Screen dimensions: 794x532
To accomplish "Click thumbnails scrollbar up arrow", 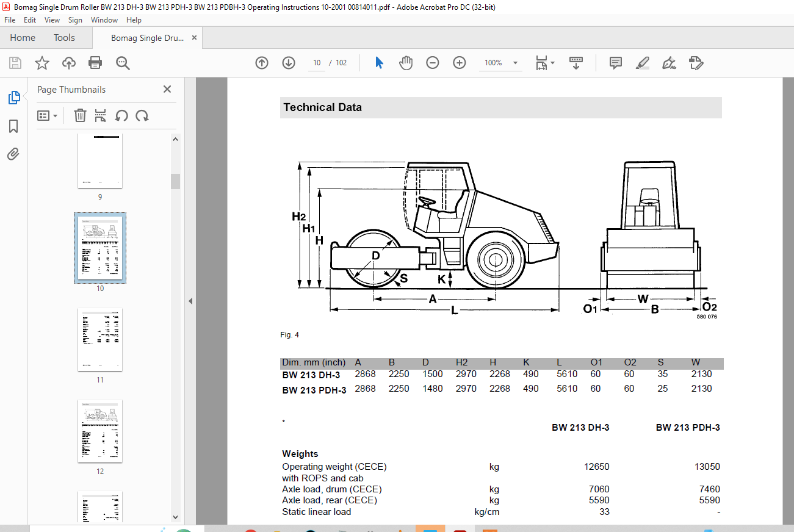I will click(x=176, y=138).
